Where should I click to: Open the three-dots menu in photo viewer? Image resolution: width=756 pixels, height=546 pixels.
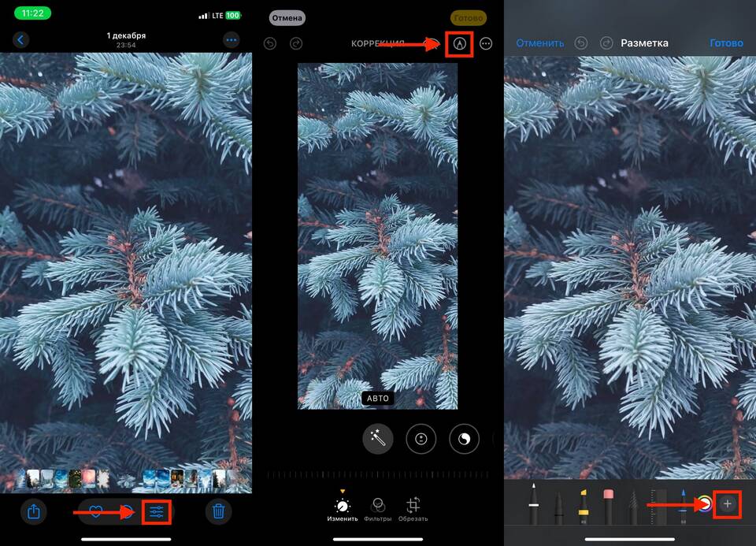click(x=231, y=39)
